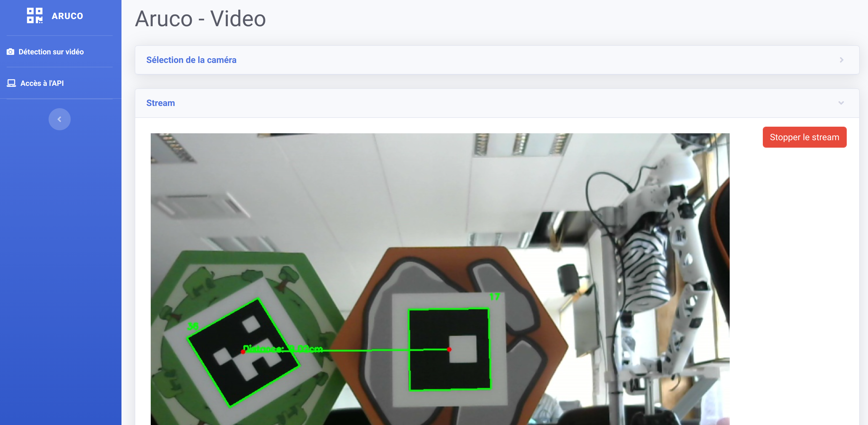
Task: Click the Sélection de la caméra label
Action: pyautogui.click(x=191, y=60)
